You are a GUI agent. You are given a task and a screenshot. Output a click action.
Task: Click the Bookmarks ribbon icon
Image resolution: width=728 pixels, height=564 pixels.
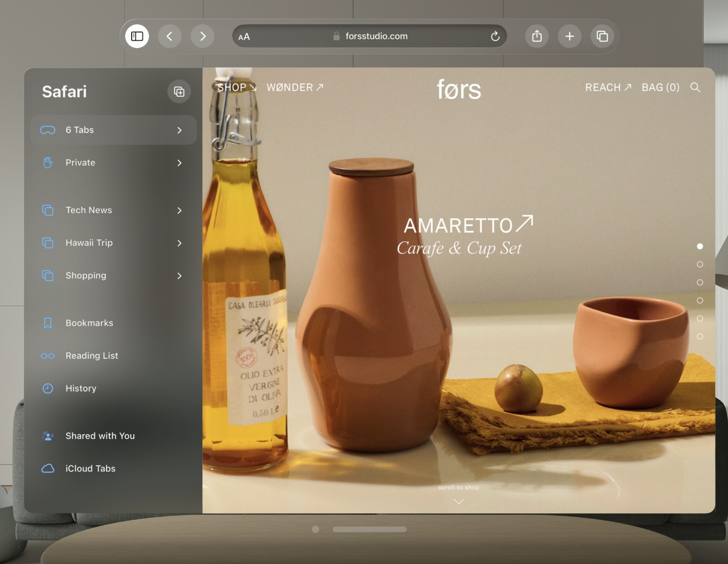click(x=48, y=323)
